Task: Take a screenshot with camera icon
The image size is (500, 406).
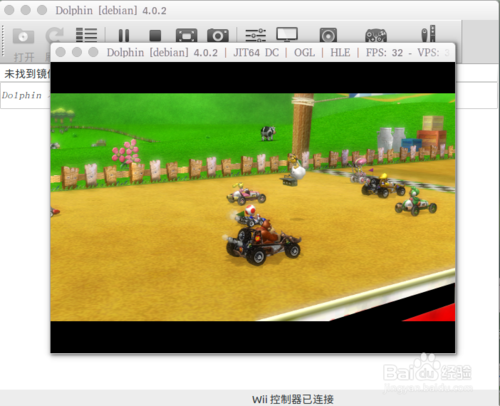Action: [x=218, y=35]
